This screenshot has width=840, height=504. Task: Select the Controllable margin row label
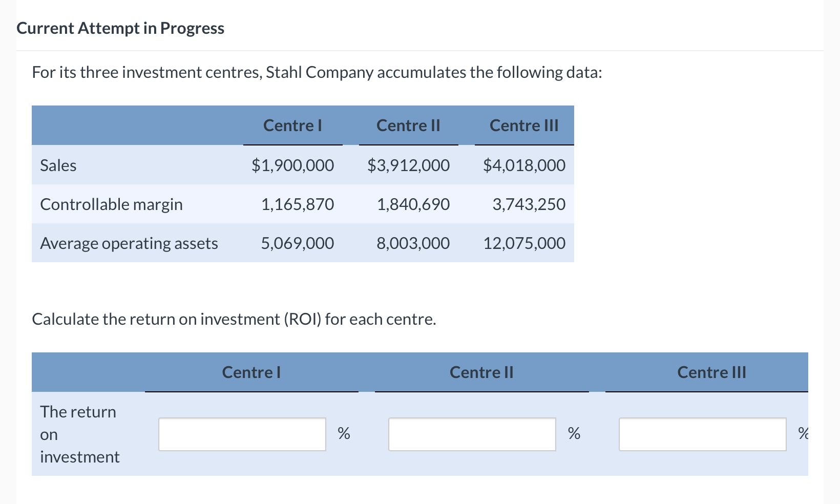click(x=112, y=204)
